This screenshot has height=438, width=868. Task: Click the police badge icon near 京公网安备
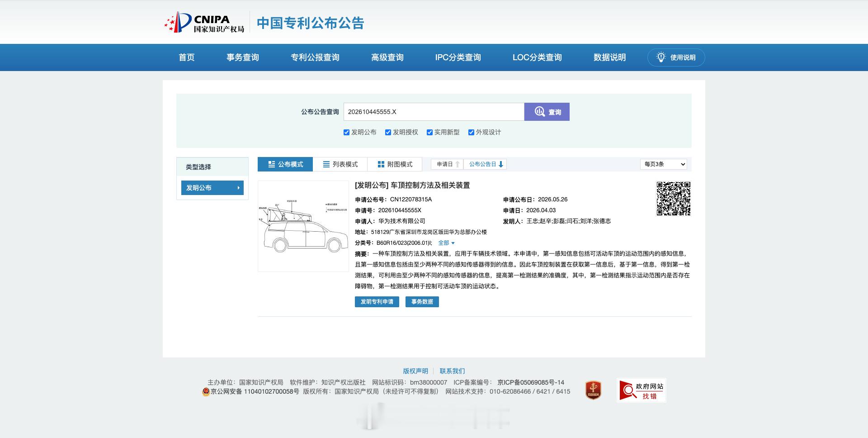click(206, 392)
